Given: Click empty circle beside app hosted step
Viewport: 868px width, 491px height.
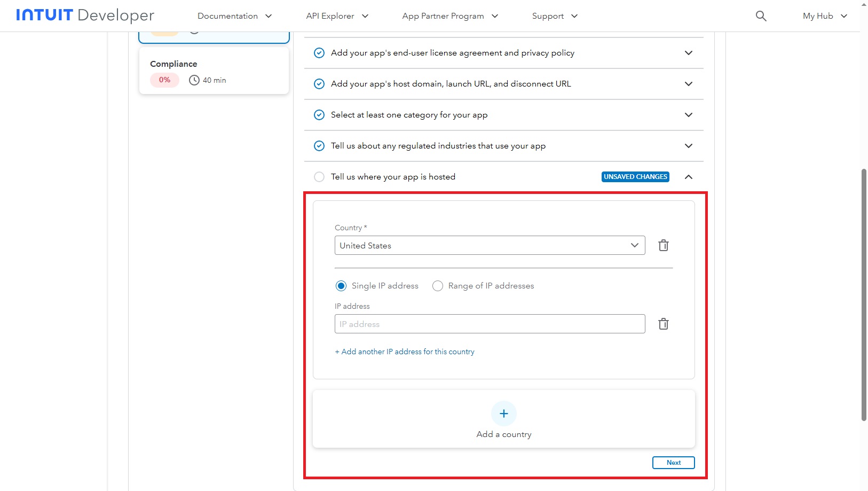Looking at the screenshot, I should (x=319, y=177).
